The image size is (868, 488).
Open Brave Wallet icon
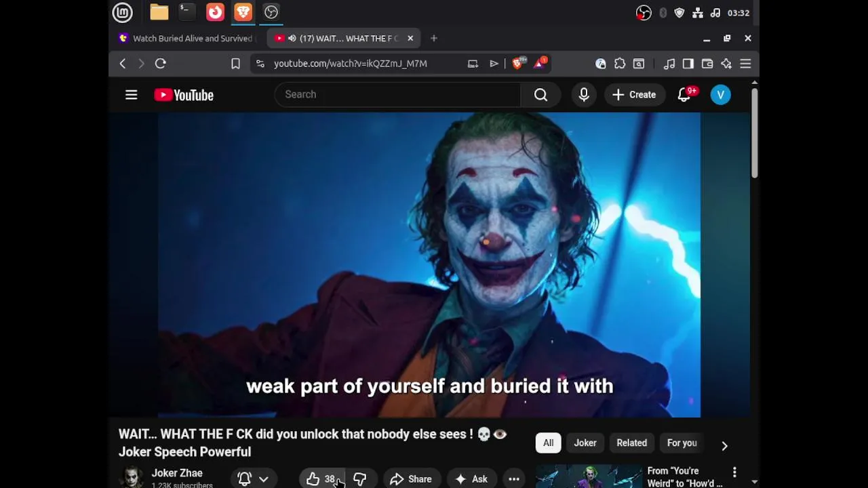click(707, 63)
